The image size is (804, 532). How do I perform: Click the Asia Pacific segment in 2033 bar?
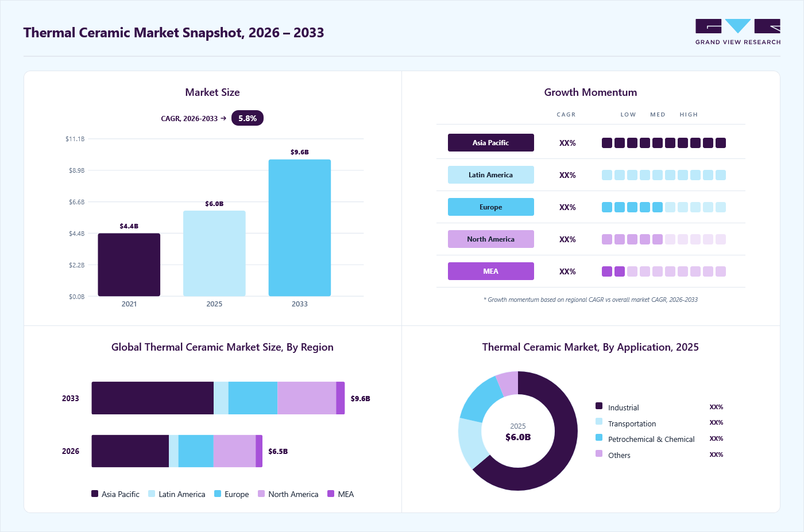[153, 398]
